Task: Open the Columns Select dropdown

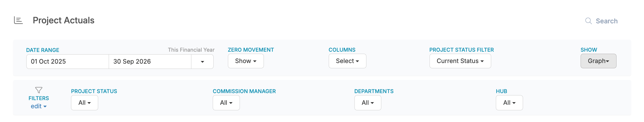Action: [347, 61]
